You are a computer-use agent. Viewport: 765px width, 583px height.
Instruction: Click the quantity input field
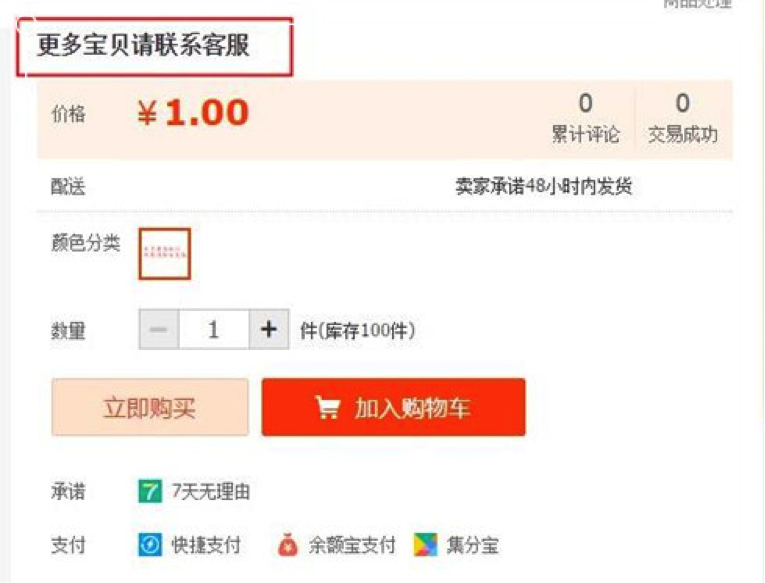coord(214,329)
